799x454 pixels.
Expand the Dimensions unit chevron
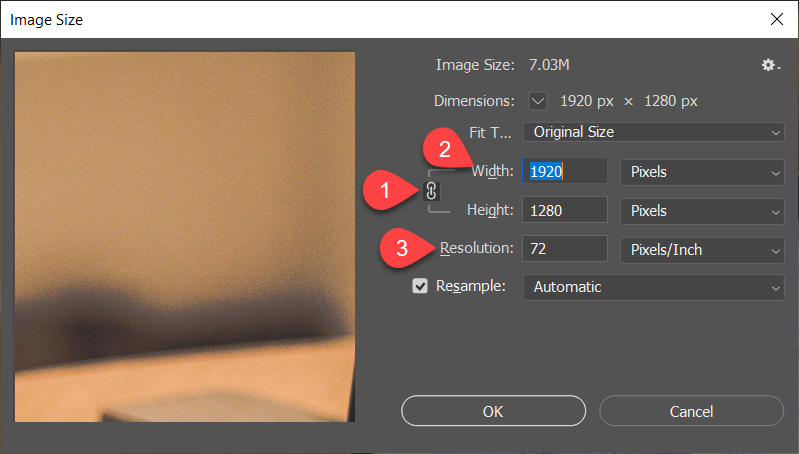pos(538,101)
